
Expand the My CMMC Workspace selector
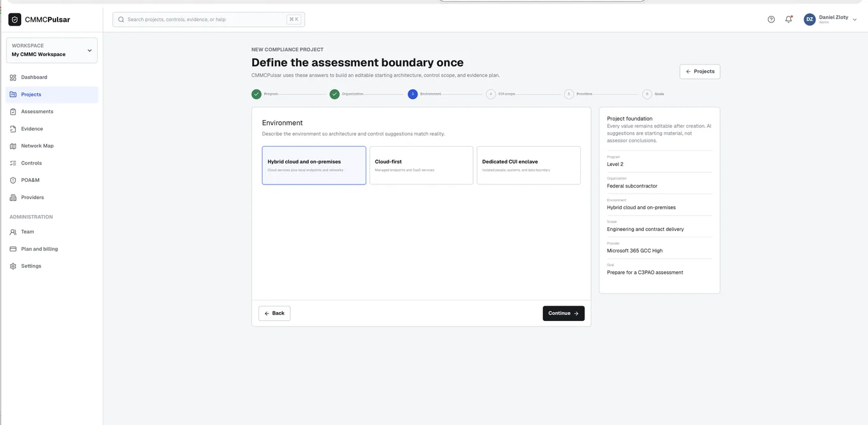click(52, 50)
